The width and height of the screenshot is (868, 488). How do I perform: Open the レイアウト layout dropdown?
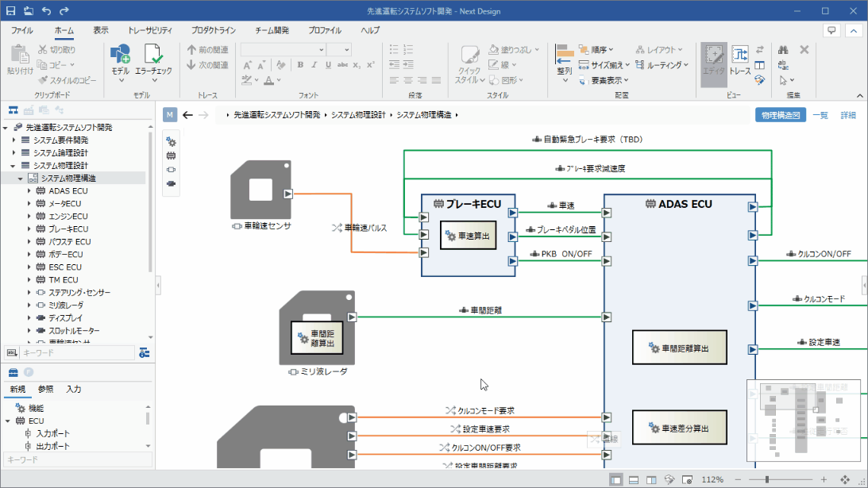[659, 50]
